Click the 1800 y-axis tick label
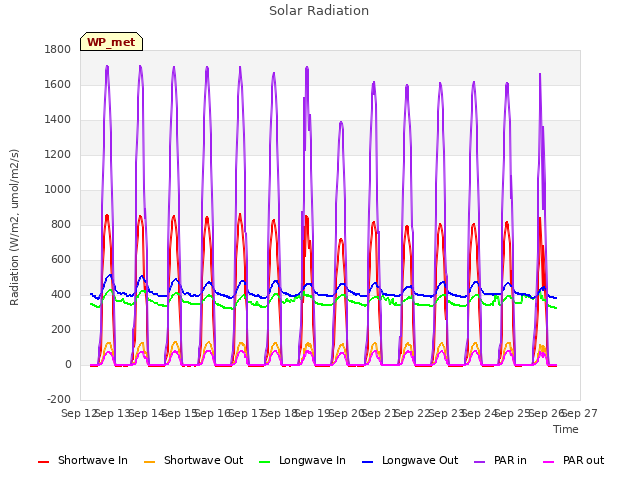 [x=58, y=49]
